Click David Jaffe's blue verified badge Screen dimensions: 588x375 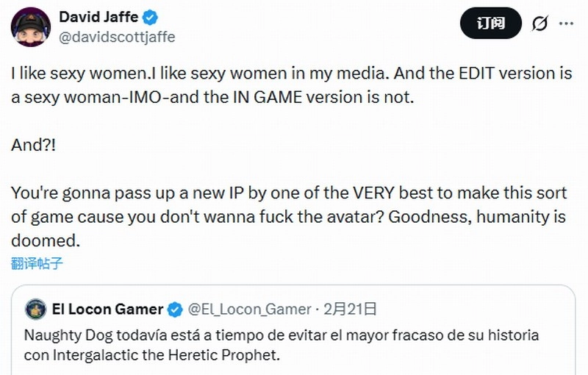[151, 18]
